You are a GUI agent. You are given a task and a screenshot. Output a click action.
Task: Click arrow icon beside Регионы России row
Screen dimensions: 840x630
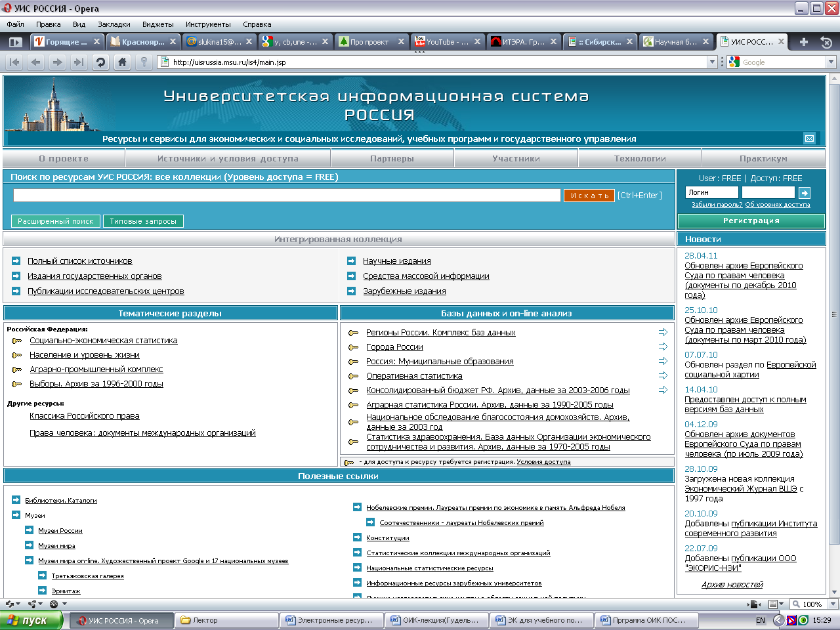point(663,332)
